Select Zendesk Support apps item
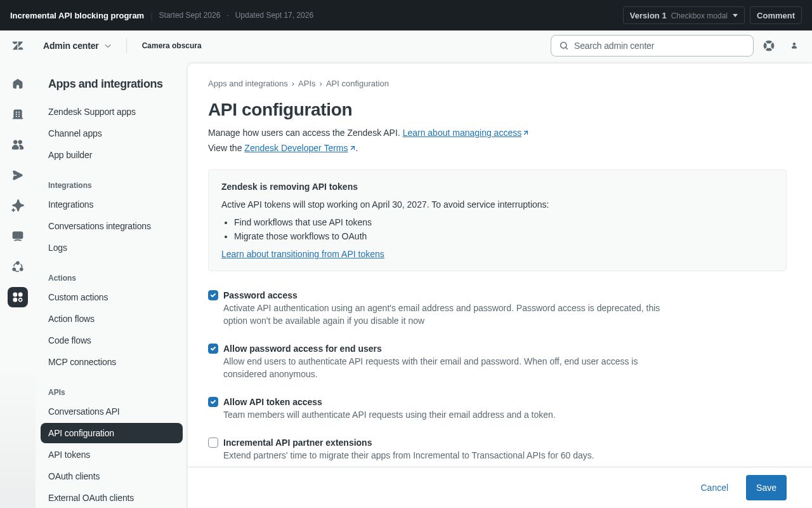Screen dimensions: 812x508 click(x=112, y=112)
